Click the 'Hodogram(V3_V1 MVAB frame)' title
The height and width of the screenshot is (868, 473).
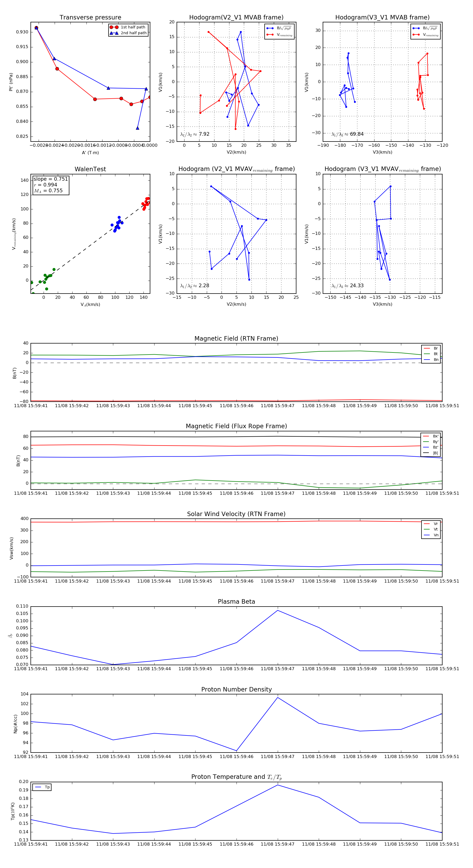click(x=382, y=18)
